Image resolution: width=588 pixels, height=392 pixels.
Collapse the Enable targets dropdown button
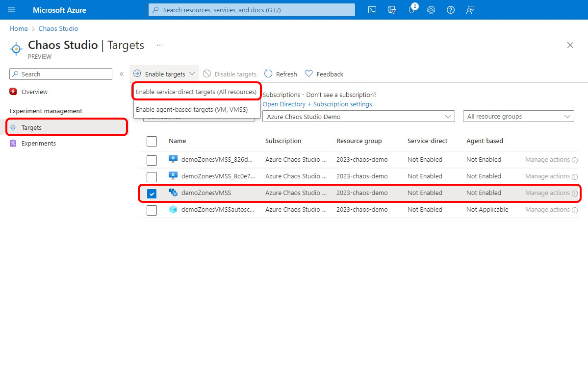pos(165,74)
